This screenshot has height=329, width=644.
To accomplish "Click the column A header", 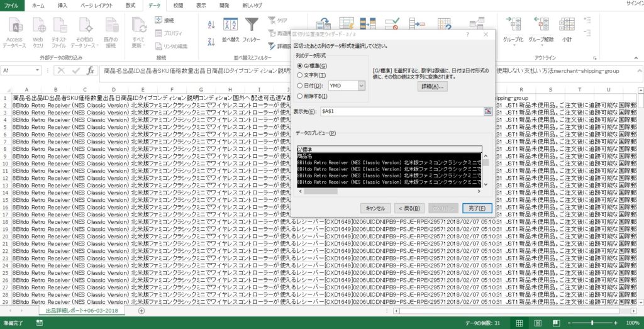I will point(26,89).
